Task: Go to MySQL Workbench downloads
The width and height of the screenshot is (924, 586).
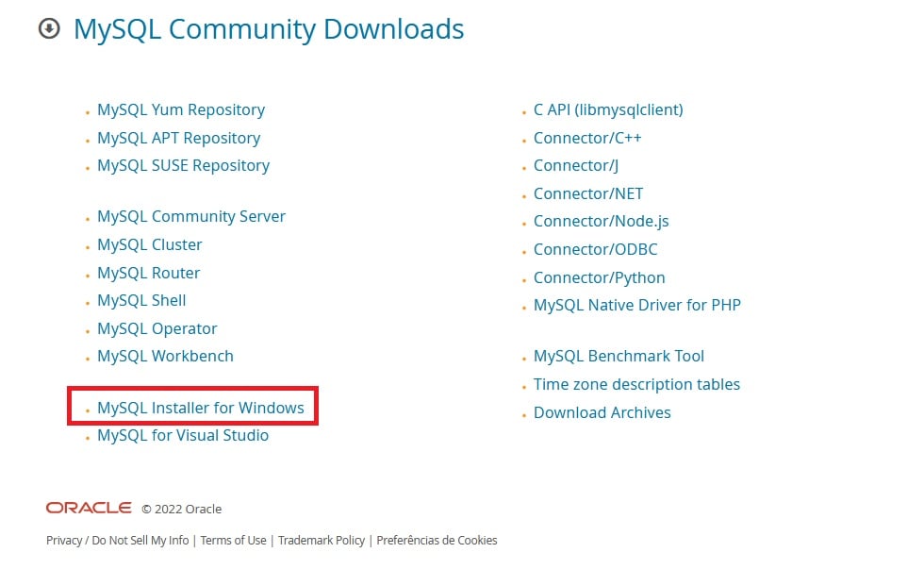Action: 166,357
